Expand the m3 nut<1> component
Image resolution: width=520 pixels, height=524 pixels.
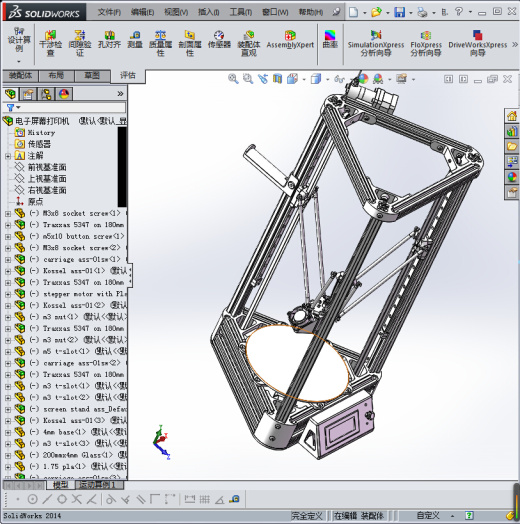[x=8, y=317]
